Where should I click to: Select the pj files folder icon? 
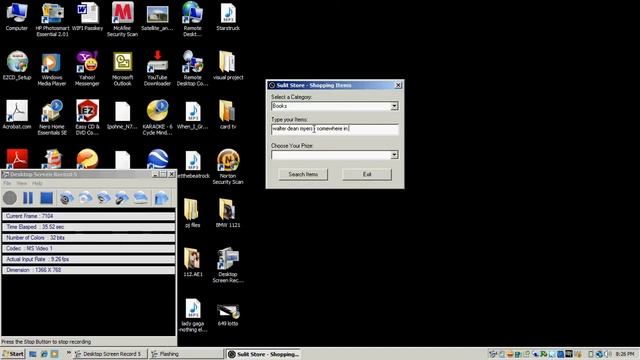pos(192,213)
